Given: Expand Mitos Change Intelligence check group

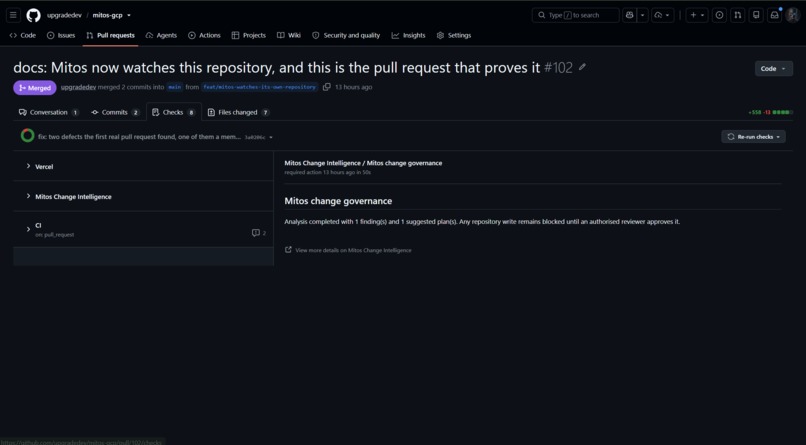Looking at the screenshot, I should [x=28, y=196].
